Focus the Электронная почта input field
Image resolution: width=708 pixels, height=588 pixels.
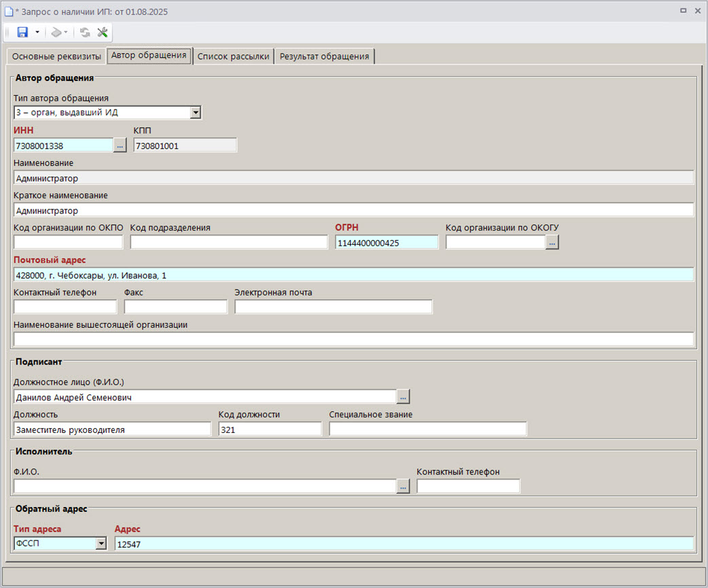(333, 307)
